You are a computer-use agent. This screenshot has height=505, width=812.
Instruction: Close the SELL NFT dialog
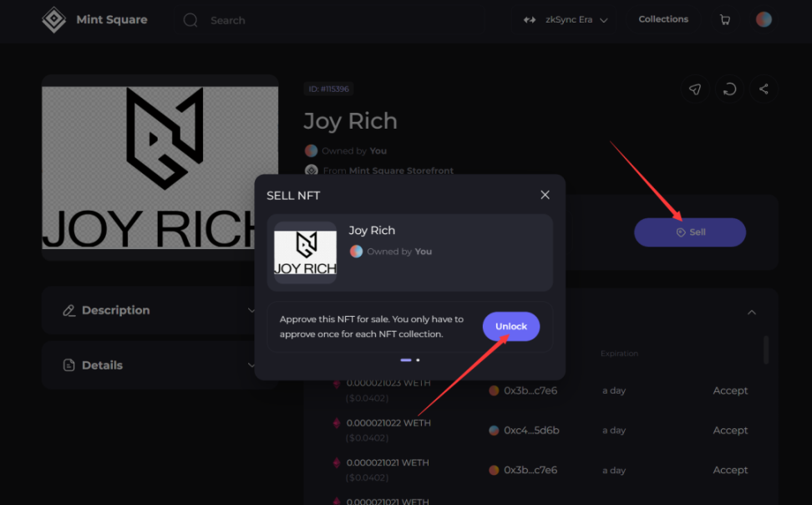[x=545, y=195]
